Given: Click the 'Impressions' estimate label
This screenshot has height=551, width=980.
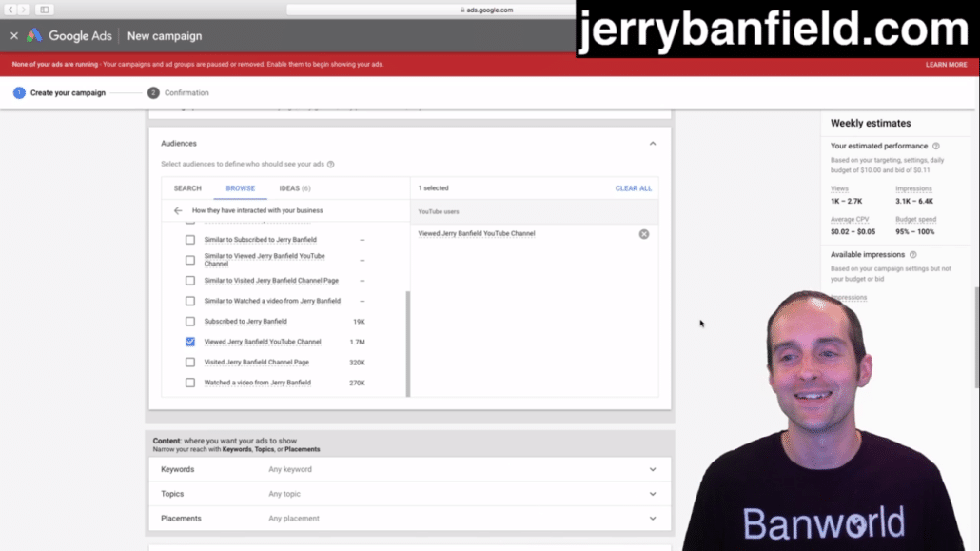Looking at the screenshot, I should tap(913, 188).
